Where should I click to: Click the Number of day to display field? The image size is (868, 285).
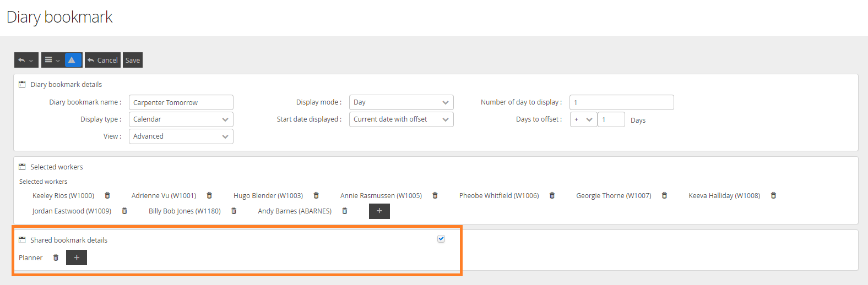coord(621,102)
